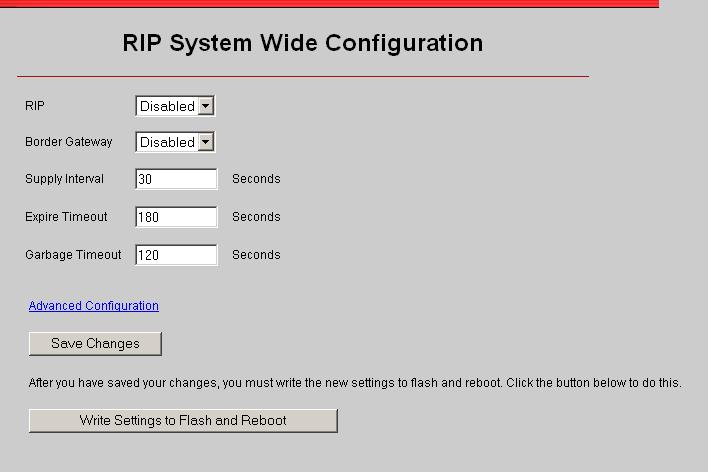
Task: Click the Border Gateway label text
Action: [68, 142]
